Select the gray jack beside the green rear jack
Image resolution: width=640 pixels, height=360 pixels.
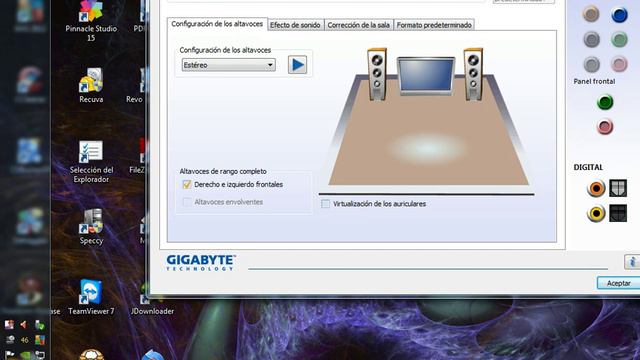pos(591,40)
